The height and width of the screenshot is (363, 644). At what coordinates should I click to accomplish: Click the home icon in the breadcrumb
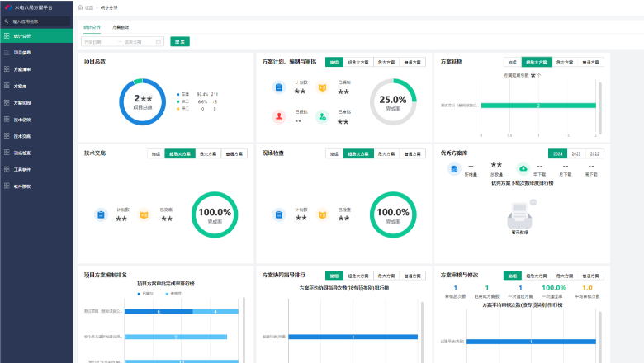click(x=80, y=7)
